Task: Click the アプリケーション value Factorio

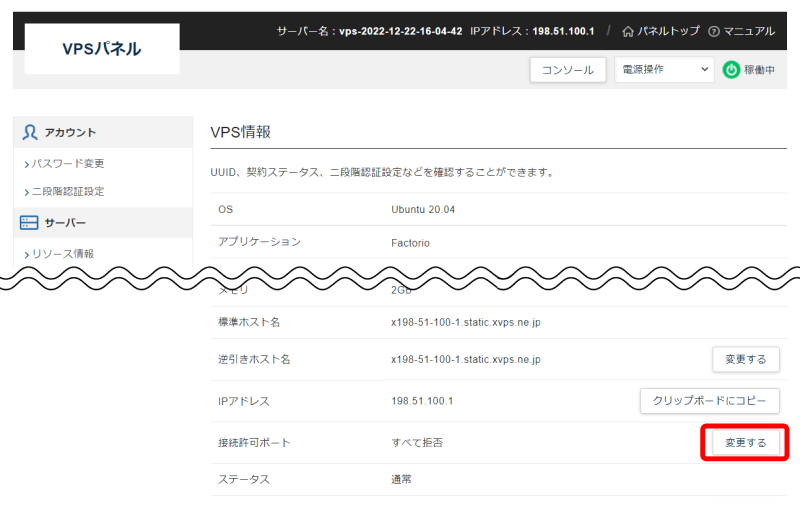Action: (x=410, y=243)
